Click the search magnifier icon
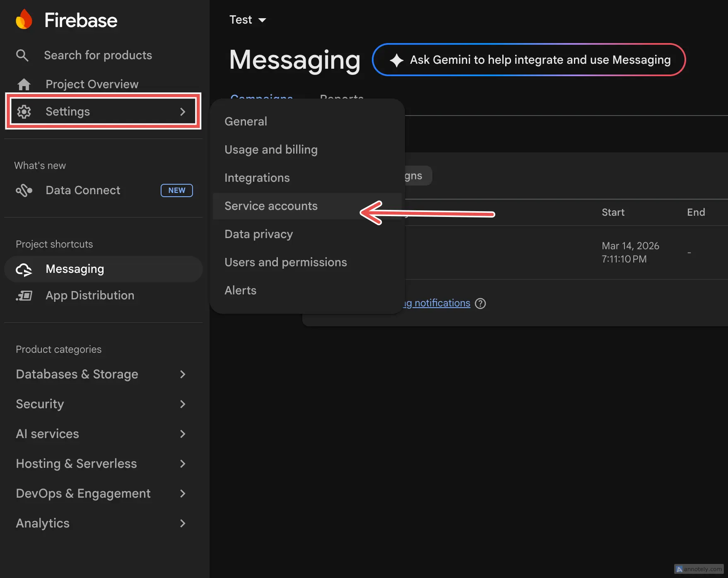Viewport: 728px width, 578px height. (x=22, y=55)
